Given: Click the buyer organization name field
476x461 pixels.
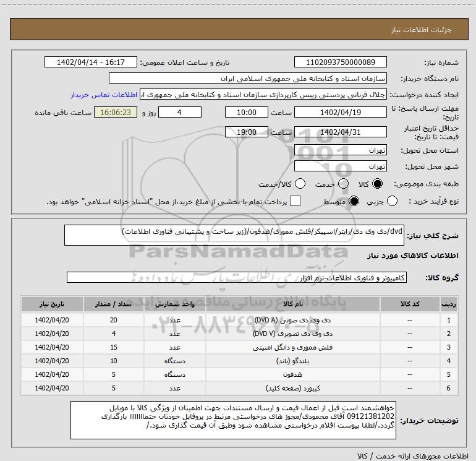Looking at the screenshot, I should pos(248,78).
